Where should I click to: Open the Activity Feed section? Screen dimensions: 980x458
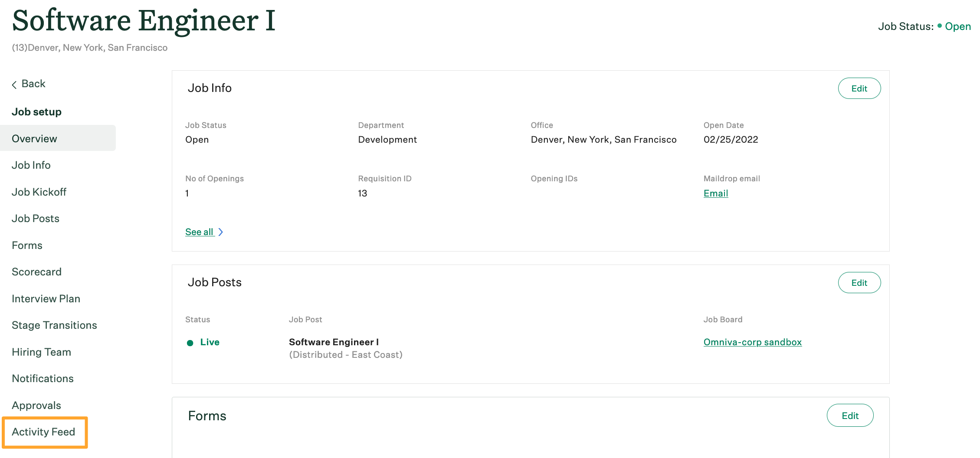pyautogui.click(x=43, y=432)
